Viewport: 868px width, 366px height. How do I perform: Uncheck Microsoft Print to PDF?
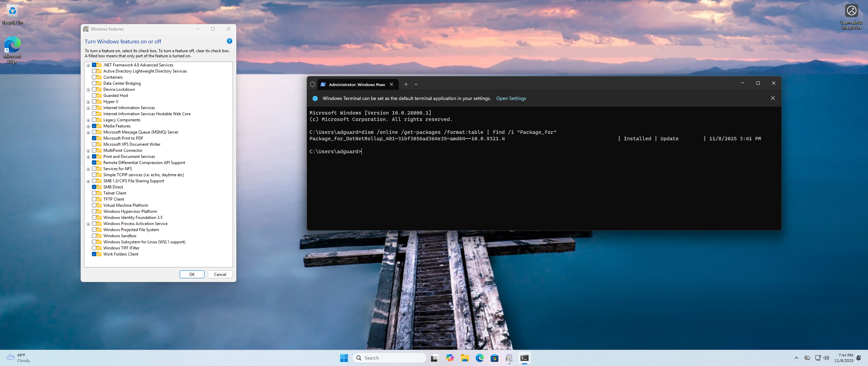[94, 138]
